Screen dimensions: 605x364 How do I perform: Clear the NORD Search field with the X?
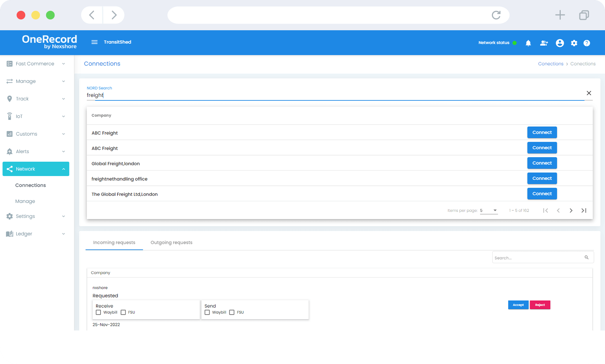[x=589, y=93]
